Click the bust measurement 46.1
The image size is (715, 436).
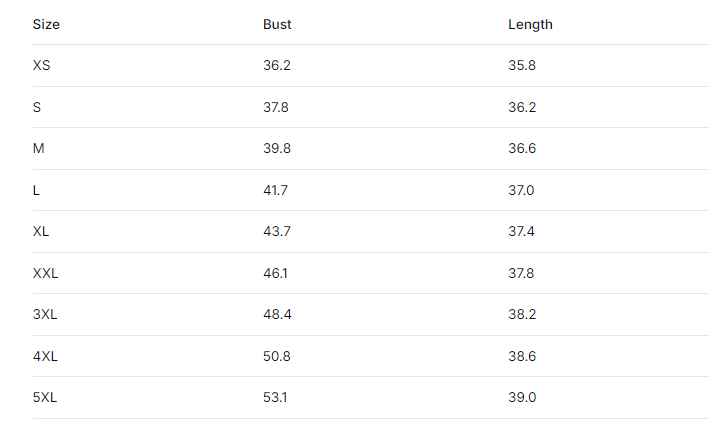276,273
